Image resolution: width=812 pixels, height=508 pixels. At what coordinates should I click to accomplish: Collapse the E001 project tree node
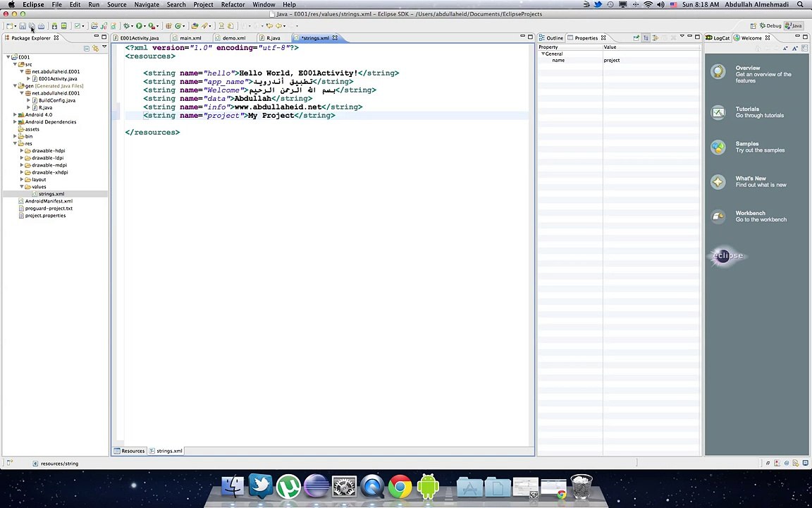[x=8, y=57]
